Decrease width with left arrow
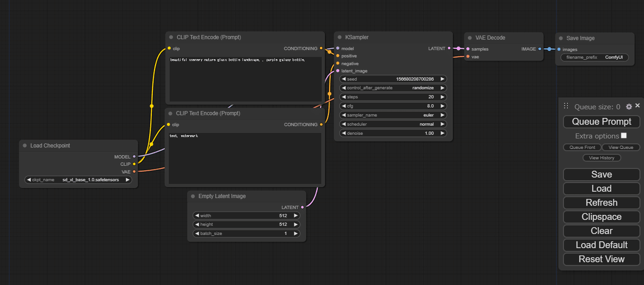 (196, 216)
